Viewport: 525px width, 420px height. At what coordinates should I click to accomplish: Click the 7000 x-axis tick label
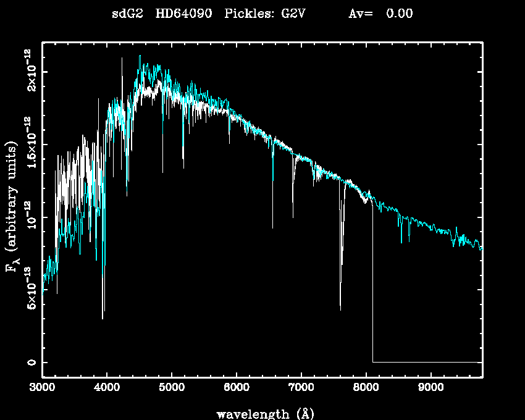301,388
